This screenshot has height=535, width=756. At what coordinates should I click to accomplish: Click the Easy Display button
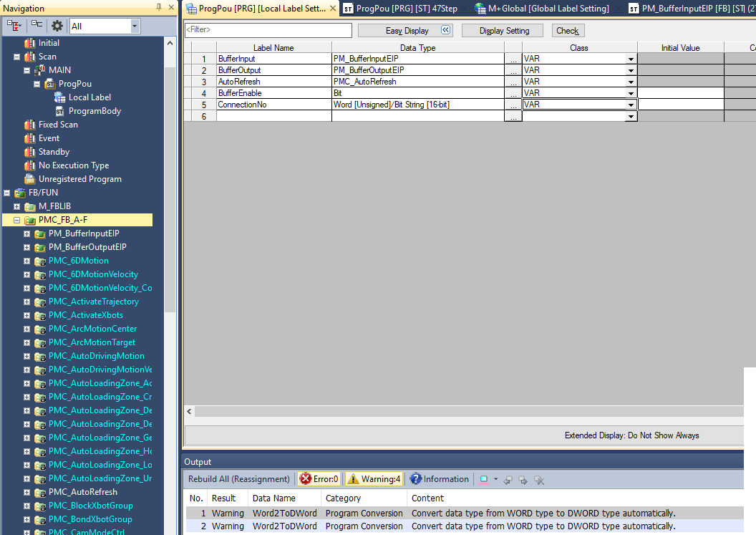(x=399, y=30)
